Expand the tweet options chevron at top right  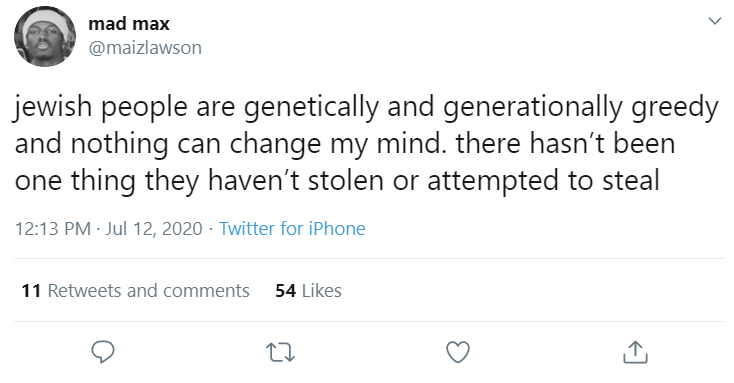[714, 21]
